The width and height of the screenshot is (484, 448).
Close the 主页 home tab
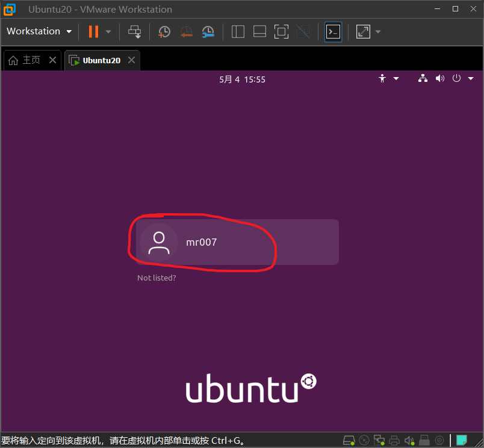(53, 60)
